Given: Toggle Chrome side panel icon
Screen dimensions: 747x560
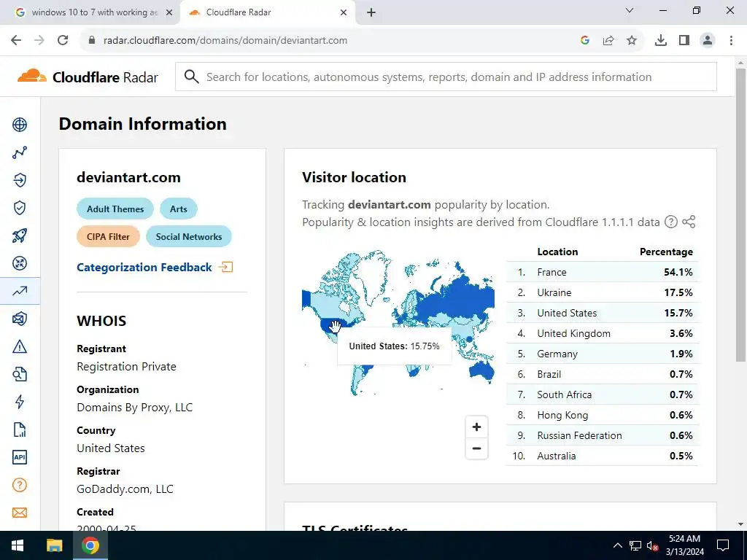Looking at the screenshot, I should click(x=684, y=41).
